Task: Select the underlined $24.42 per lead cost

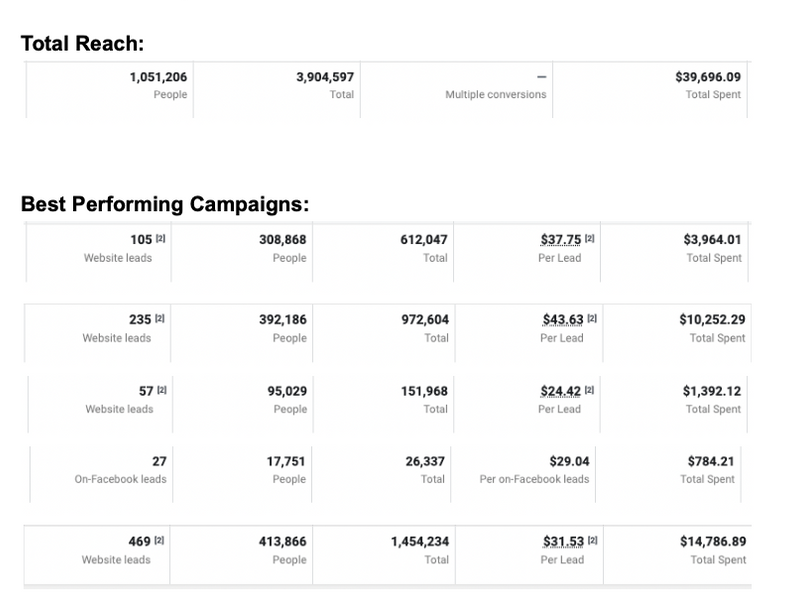Action: [x=561, y=391]
